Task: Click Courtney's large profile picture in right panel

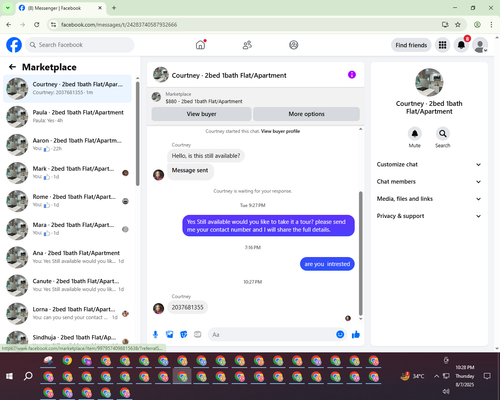Action: pos(429,82)
